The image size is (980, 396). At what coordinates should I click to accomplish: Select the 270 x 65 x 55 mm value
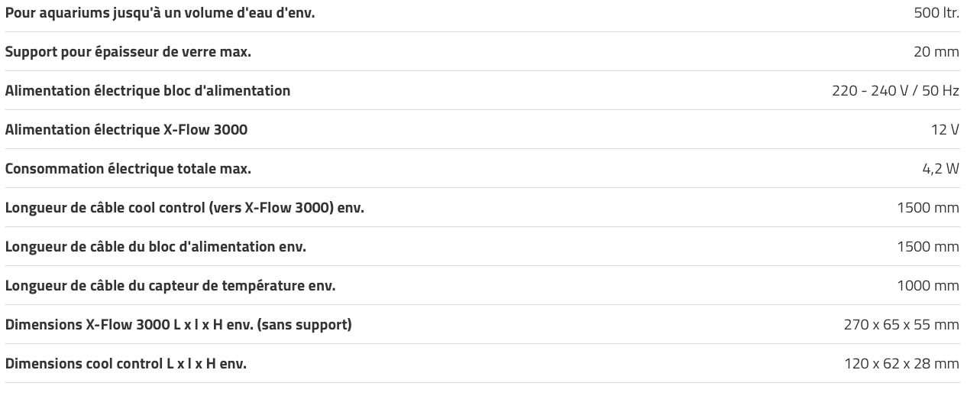(901, 324)
